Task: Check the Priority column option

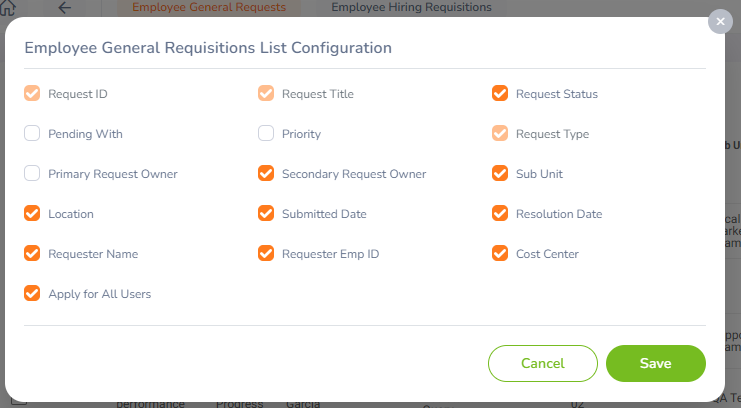Action: point(266,133)
